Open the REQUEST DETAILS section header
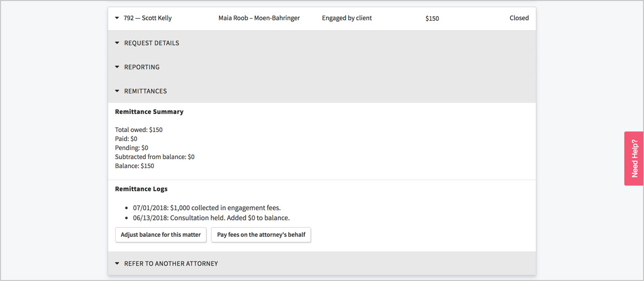644x281 pixels. (151, 43)
